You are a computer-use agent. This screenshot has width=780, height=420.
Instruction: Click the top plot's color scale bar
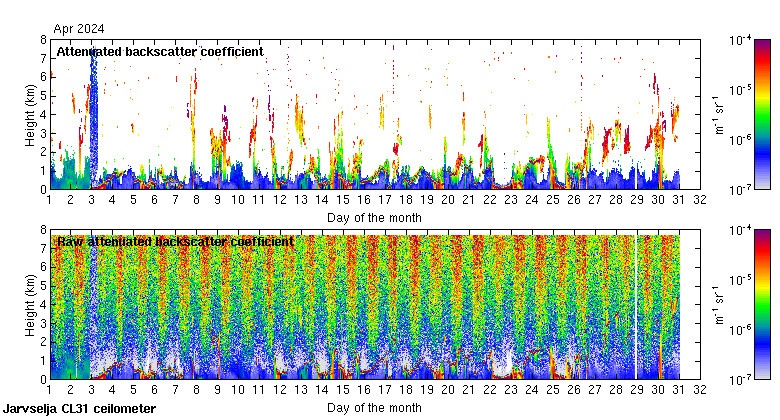tap(761, 114)
